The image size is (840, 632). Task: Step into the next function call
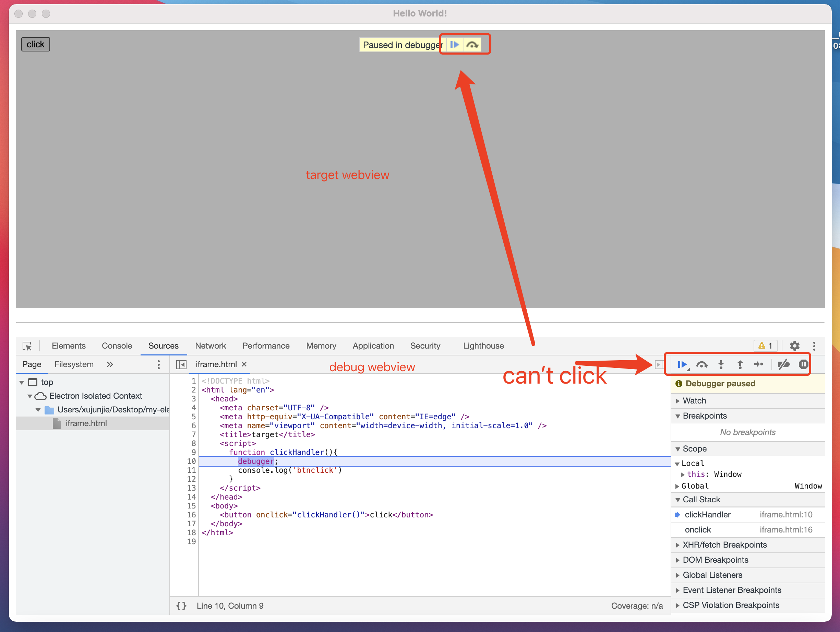tap(721, 364)
